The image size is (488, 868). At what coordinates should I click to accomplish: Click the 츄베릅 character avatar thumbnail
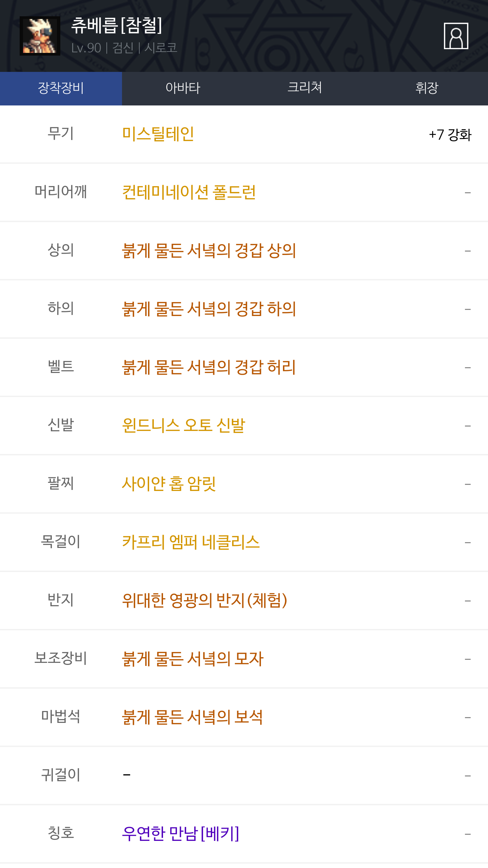pyautogui.click(x=40, y=36)
